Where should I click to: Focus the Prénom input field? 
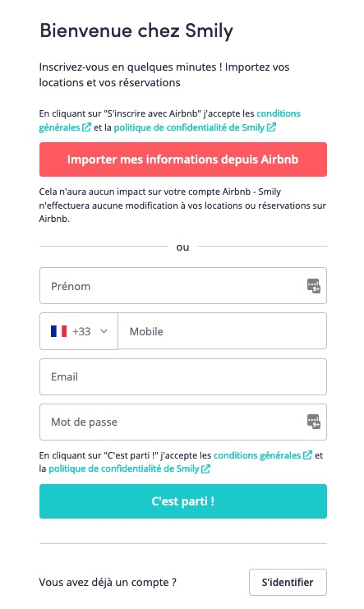pos(183,286)
